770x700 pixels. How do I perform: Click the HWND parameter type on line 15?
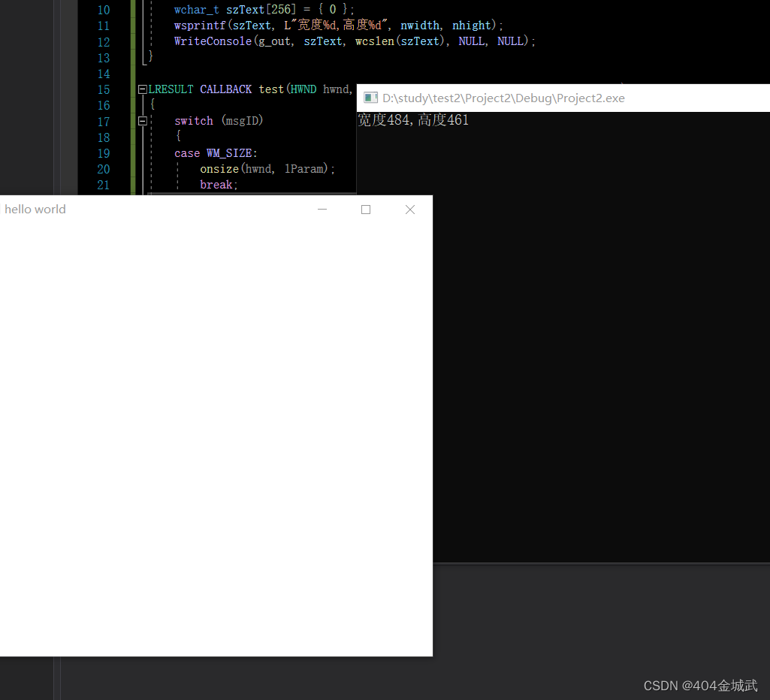[x=303, y=89]
